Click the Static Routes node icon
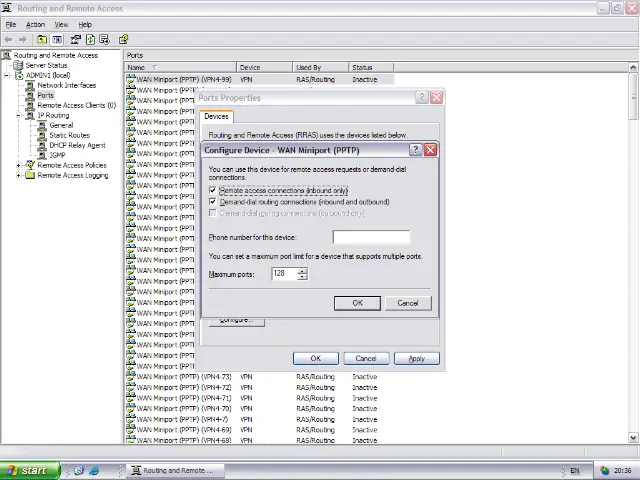 point(42,136)
